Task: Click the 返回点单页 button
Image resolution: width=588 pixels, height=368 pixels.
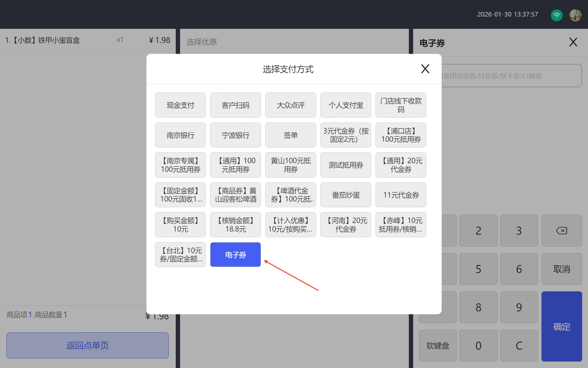Action: click(x=88, y=345)
